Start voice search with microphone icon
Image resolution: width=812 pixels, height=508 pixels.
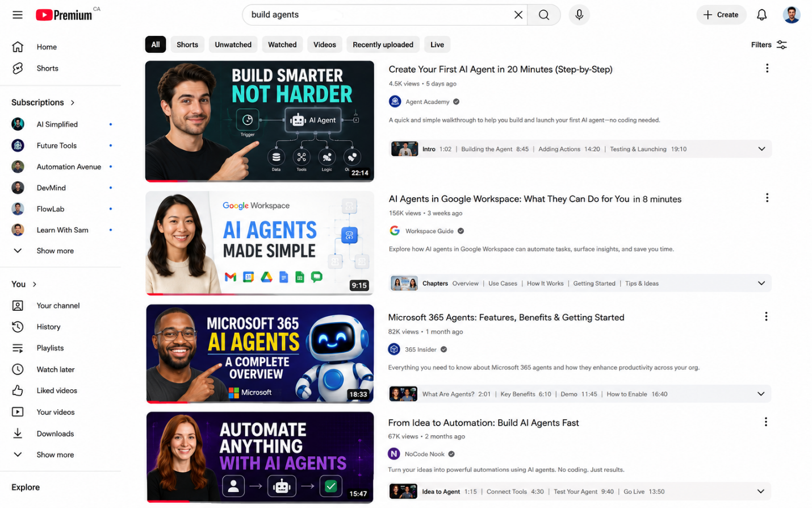point(579,15)
